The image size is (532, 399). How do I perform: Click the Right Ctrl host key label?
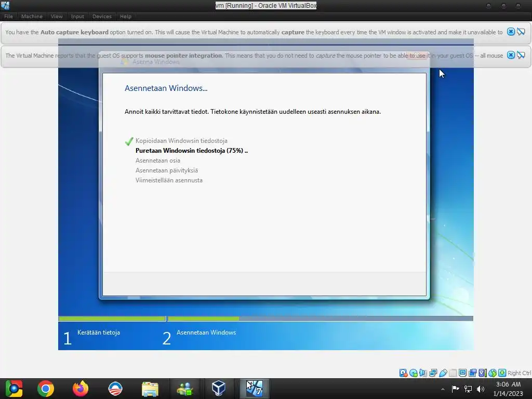click(519, 373)
